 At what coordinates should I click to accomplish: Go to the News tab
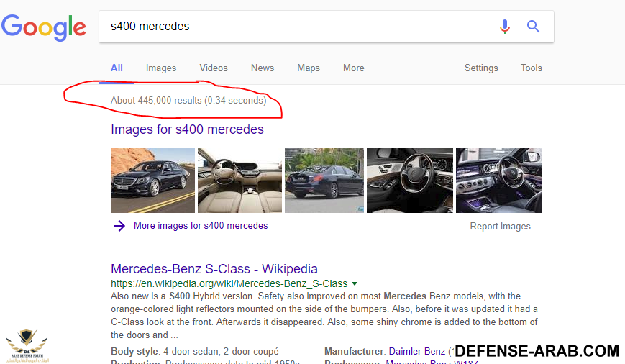click(x=262, y=68)
